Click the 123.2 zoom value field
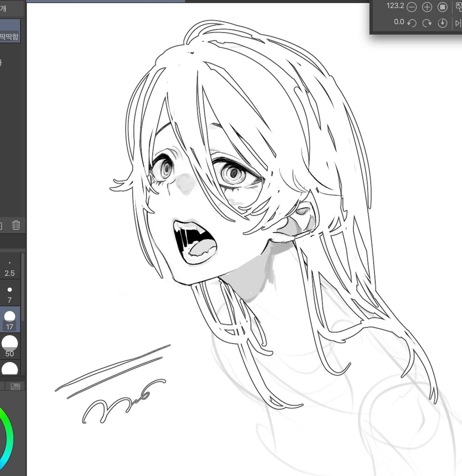 pyautogui.click(x=395, y=6)
